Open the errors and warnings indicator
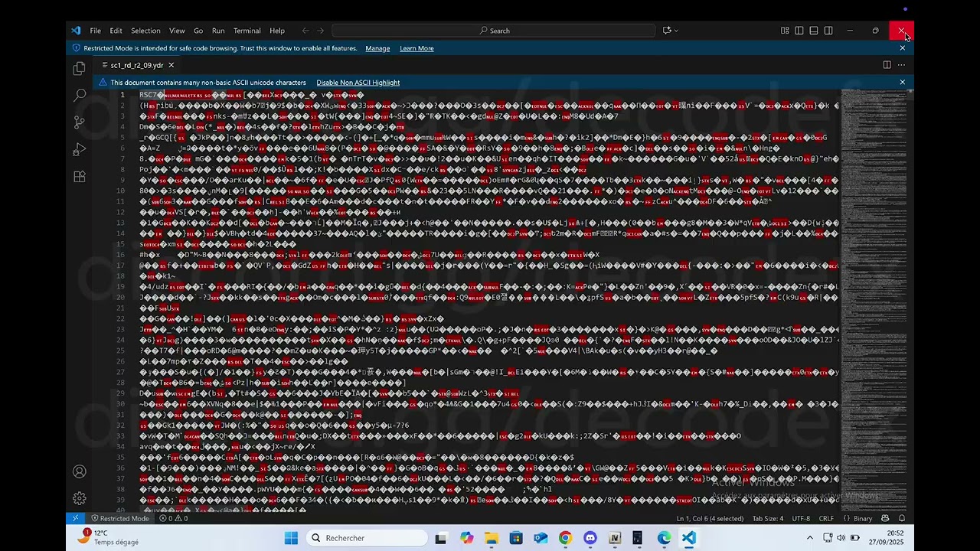Viewport: 980px width, 551px height. pyautogui.click(x=174, y=518)
